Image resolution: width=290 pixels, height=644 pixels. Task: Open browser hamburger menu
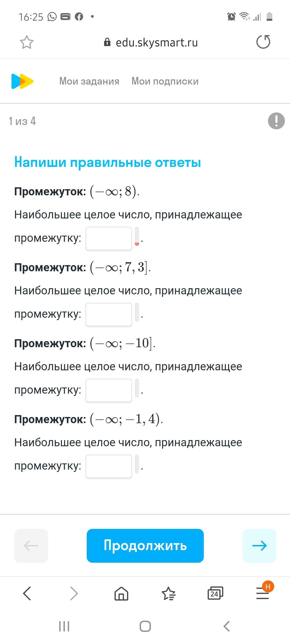(x=262, y=593)
